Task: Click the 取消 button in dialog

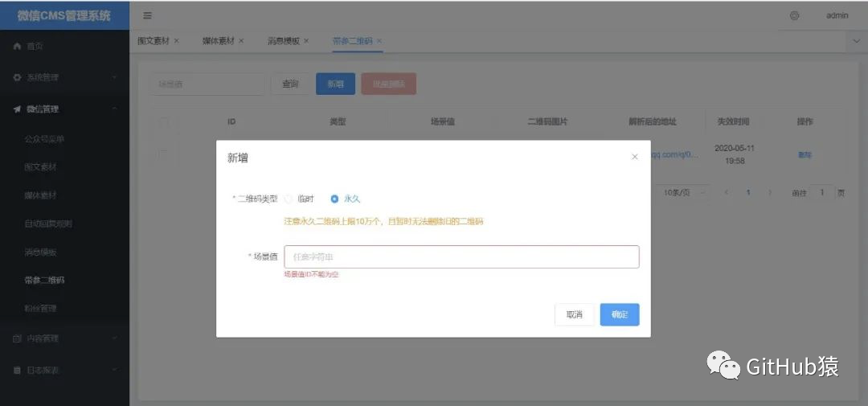Action: click(574, 314)
